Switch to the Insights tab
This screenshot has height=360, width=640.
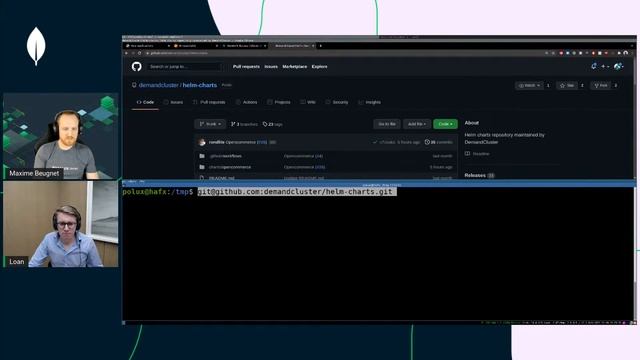click(369, 102)
